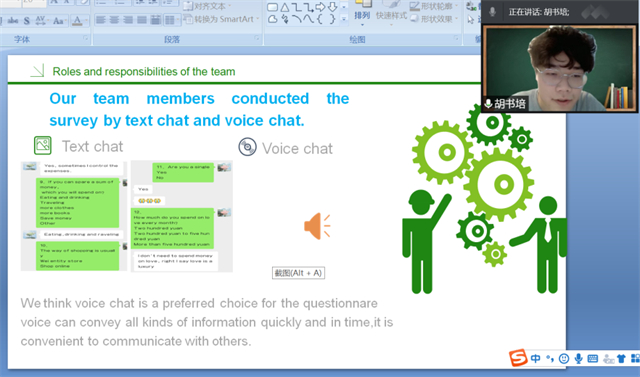This screenshot has height=377, width=640.
Task: Select the triangle shape in gallery
Action: pyautogui.click(x=284, y=7)
